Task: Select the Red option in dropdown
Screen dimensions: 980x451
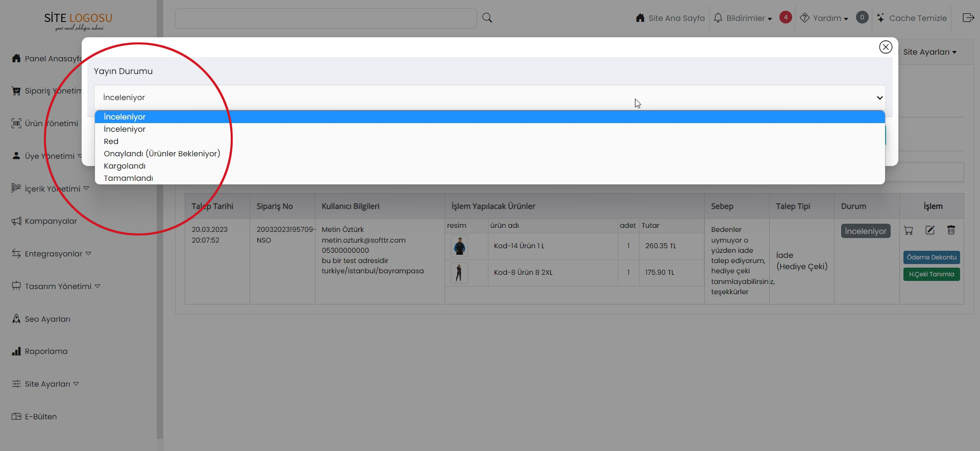Action: [111, 141]
